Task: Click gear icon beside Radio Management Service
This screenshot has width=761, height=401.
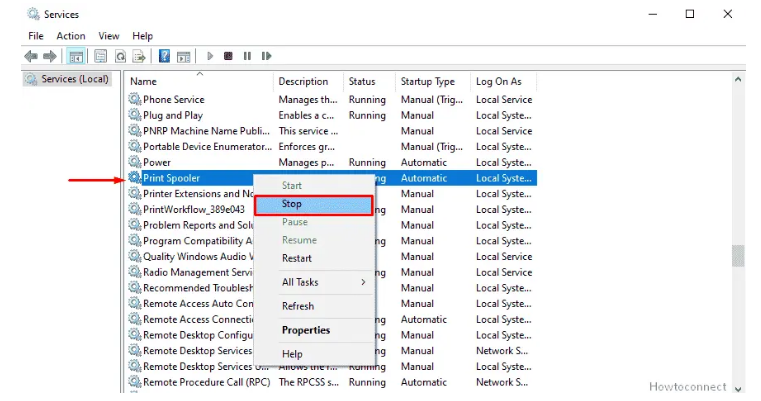Action: click(x=134, y=272)
